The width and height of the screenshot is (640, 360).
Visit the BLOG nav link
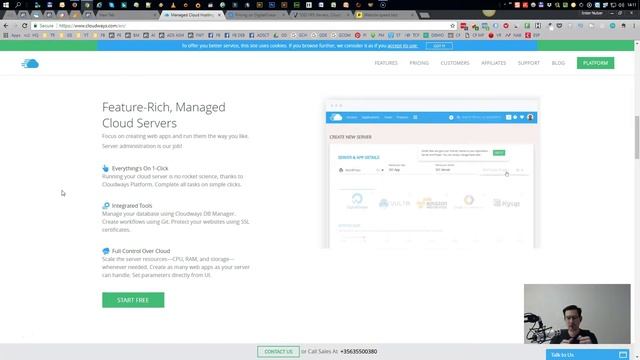[x=558, y=63]
